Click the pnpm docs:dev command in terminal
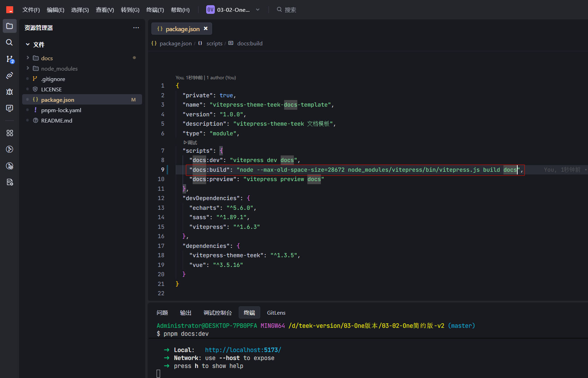 tap(186, 334)
